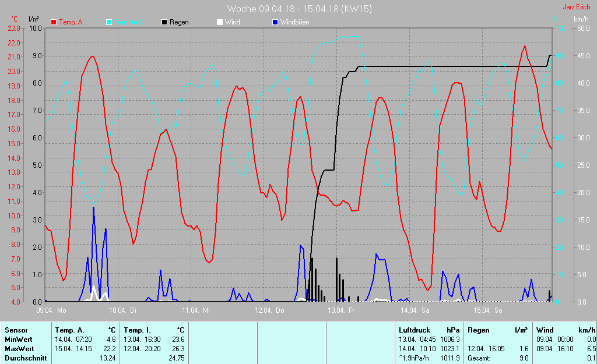Click the black Regen legend swatch
Screen dimensions: 597x364
coord(164,23)
